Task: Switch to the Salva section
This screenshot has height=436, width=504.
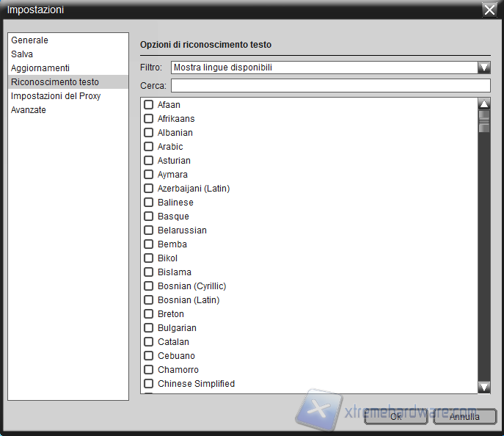Action: [x=22, y=54]
